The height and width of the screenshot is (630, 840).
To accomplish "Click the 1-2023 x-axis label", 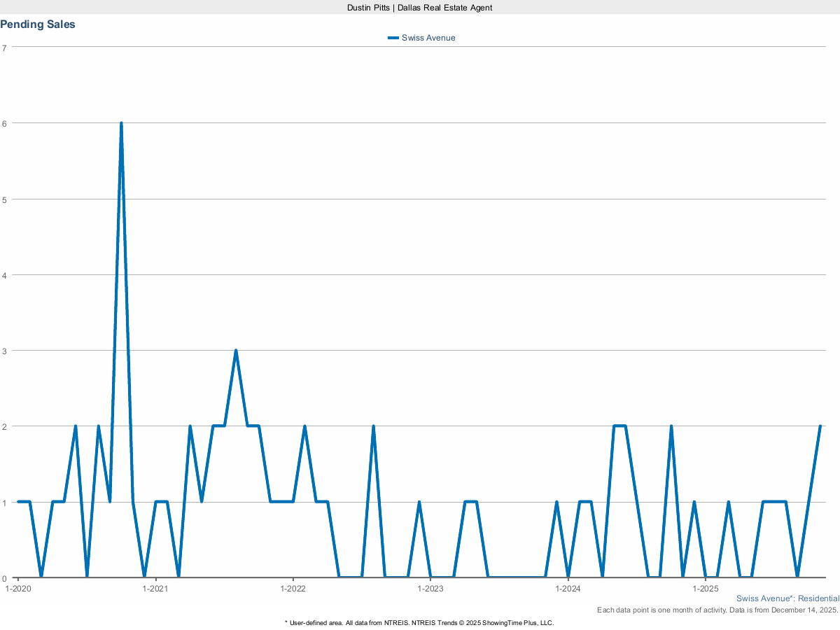I will [430, 589].
